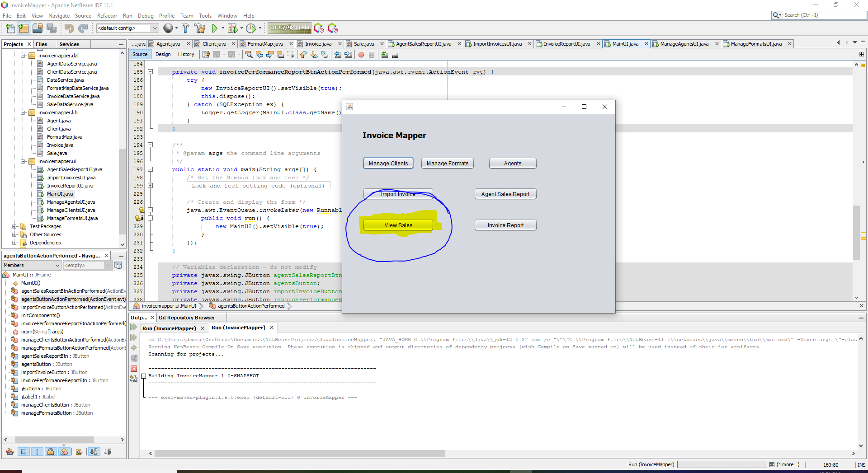The height and width of the screenshot is (473, 868).
Task: Toggle Sort by Source in Navigator
Action: [x=108, y=451]
